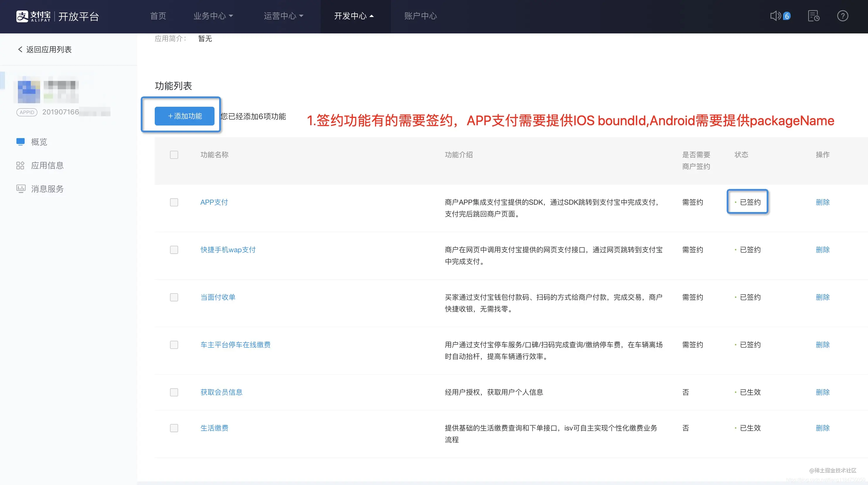Click the 您已经添加6项功能 text
The image size is (868, 485).
pos(253,117)
